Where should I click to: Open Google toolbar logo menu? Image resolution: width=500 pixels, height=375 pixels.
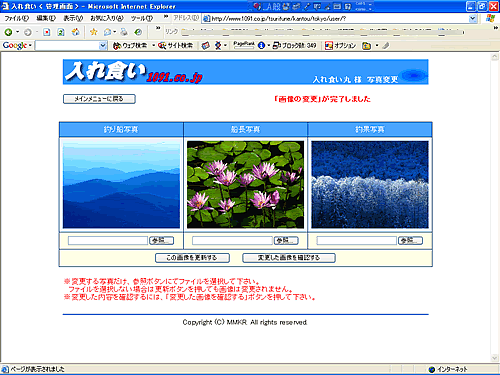pos(17,45)
